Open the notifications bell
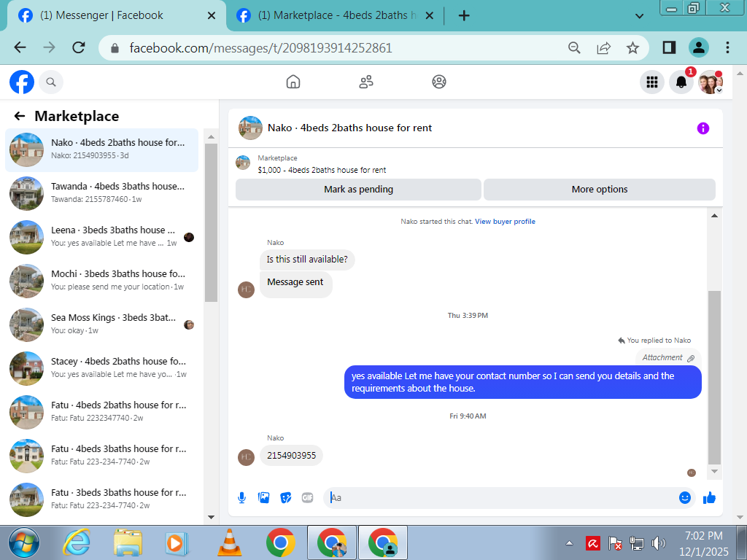The image size is (747, 560). coord(681,82)
